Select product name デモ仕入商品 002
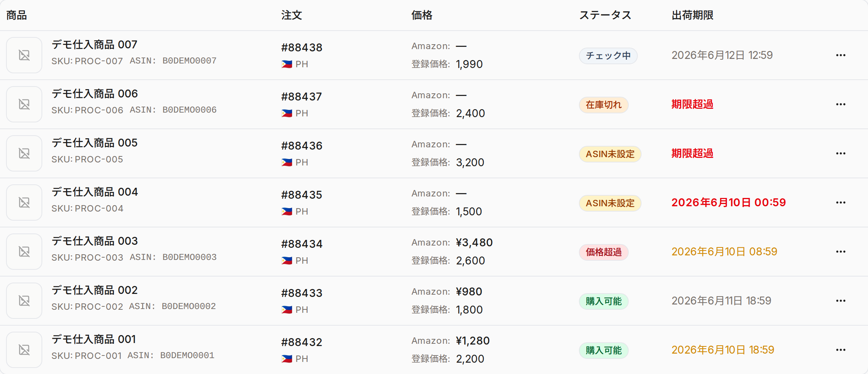Viewport: 868px width, 374px height. click(94, 290)
